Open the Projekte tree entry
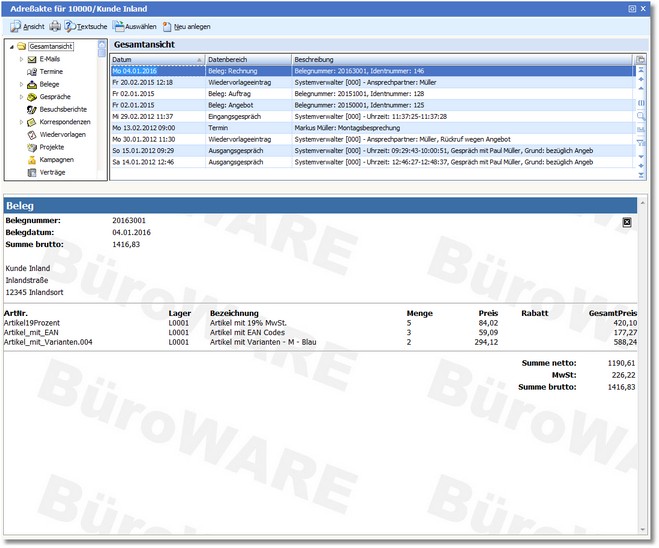The image size is (659, 548). [x=52, y=146]
